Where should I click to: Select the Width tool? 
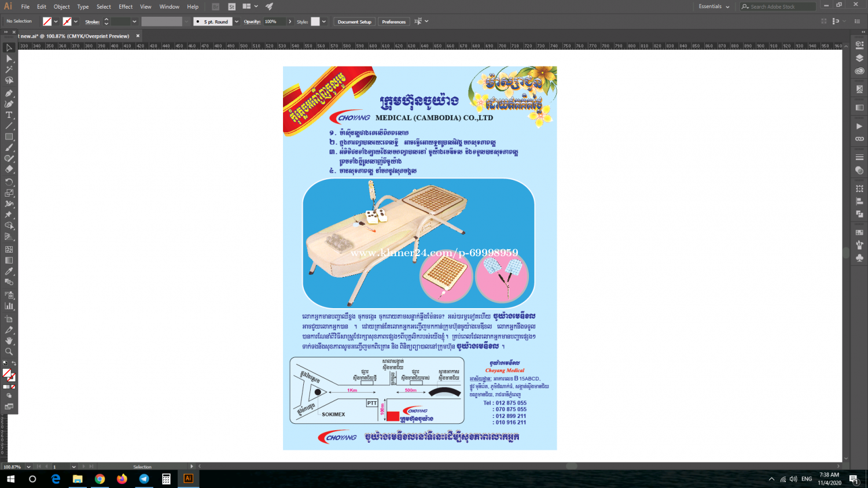[x=9, y=204]
